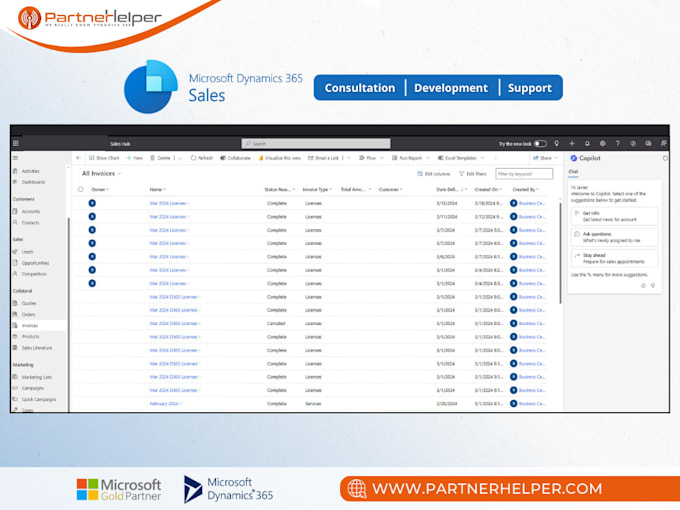Image resolution: width=680 pixels, height=510 pixels.
Task: Click the Edit columns button
Action: (x=434, y=174)
